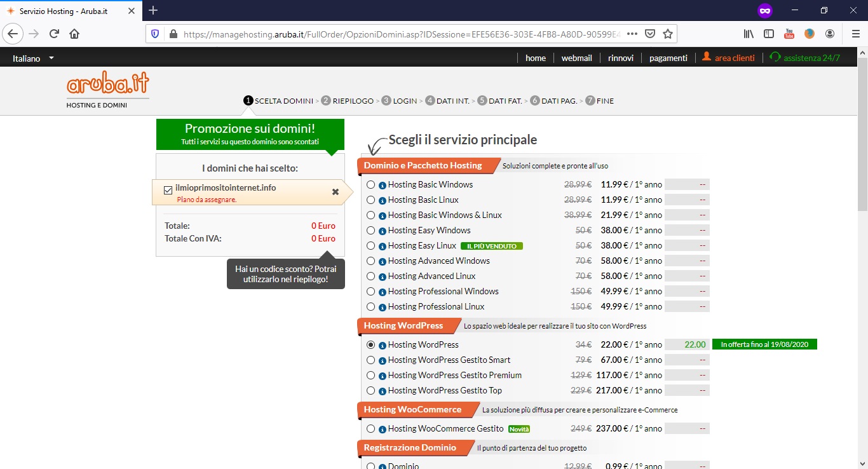Remove ilmioprimositointernet.info with the X icon
The image size is (868, 469).
(x=336, y=192)
